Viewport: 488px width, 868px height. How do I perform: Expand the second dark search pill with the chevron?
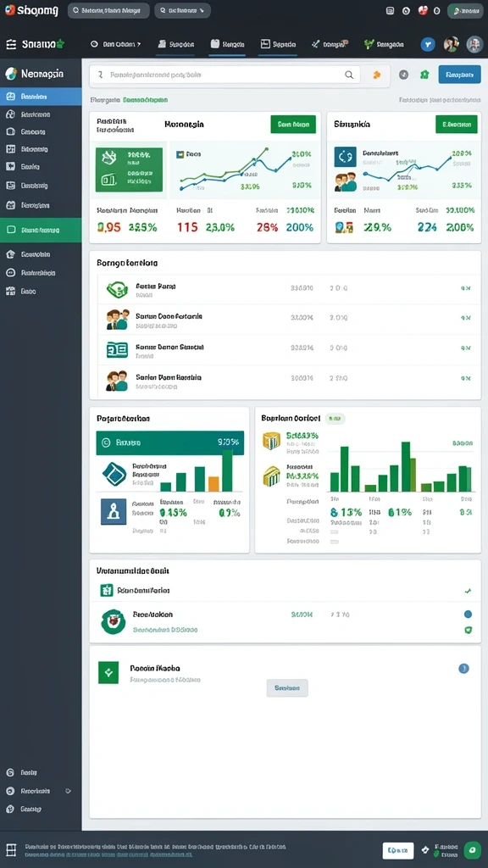183,10
